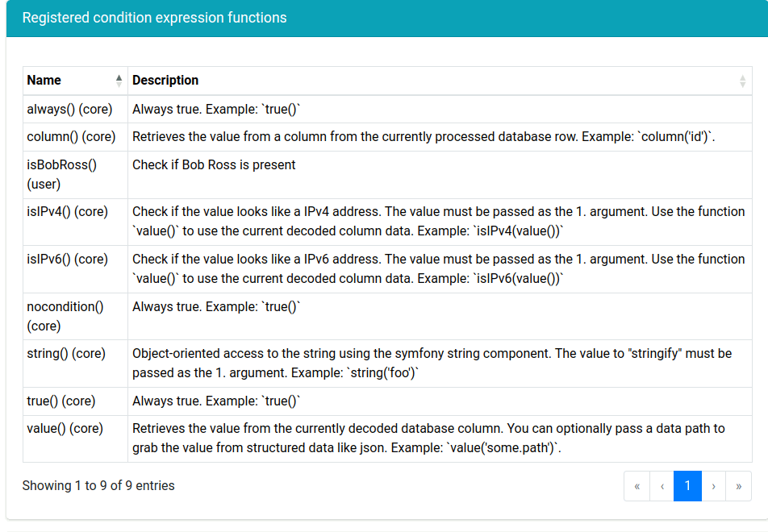The image size is (768, 532).
Task: Sort table by Description column arrow
Action: (742, 81)
